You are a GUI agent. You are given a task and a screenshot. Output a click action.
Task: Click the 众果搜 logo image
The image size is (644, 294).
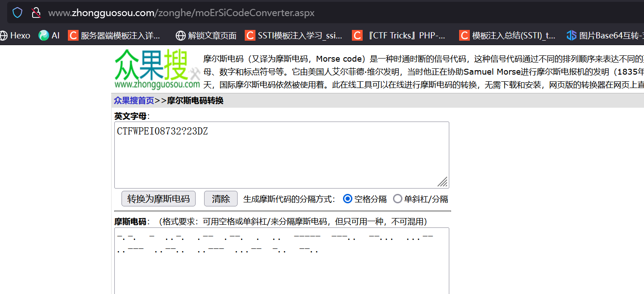[156, 69]
